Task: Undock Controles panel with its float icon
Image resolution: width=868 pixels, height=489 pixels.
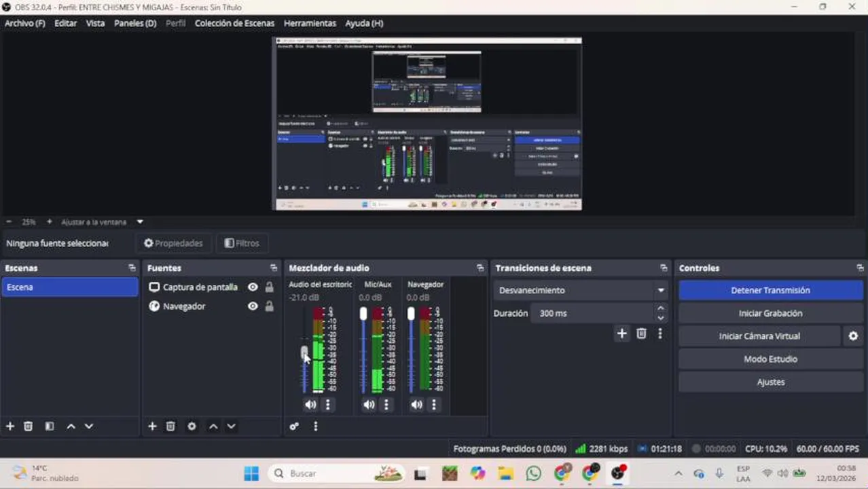Action: tap(860, 268)
